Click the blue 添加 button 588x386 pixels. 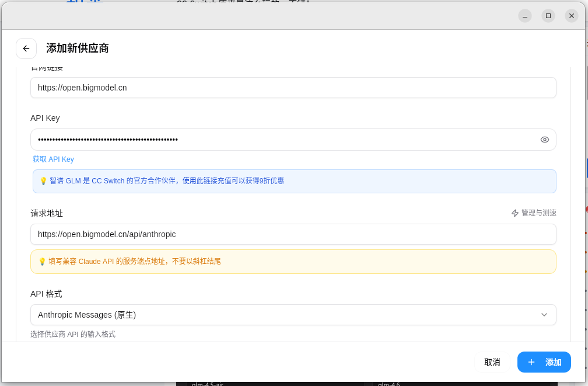(x=544, y=362)
